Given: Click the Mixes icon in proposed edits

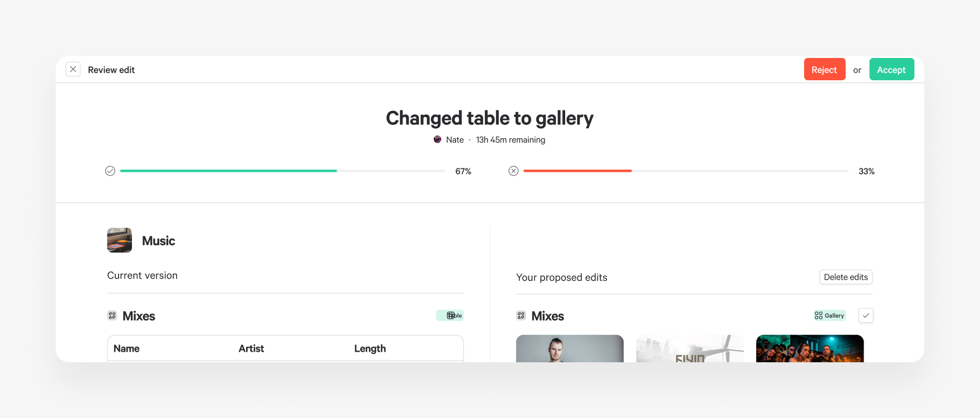Looking at the screenshot, I should [x=521, y=315].
